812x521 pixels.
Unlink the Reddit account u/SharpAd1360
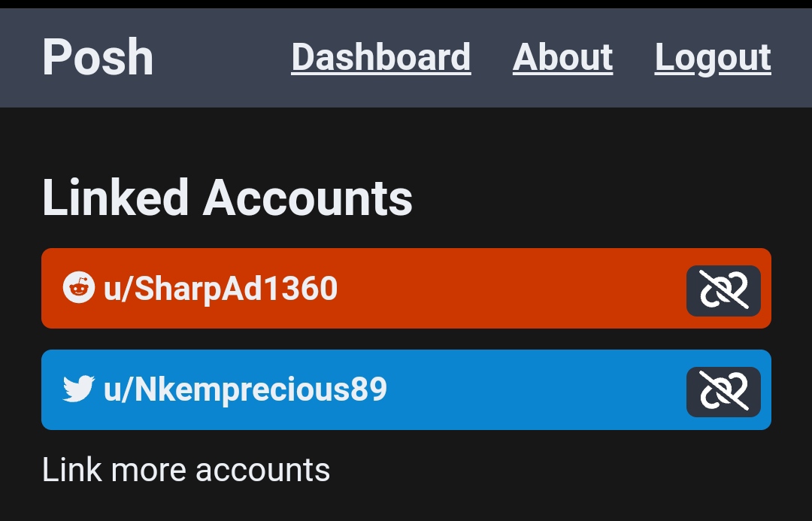[723, 290]
